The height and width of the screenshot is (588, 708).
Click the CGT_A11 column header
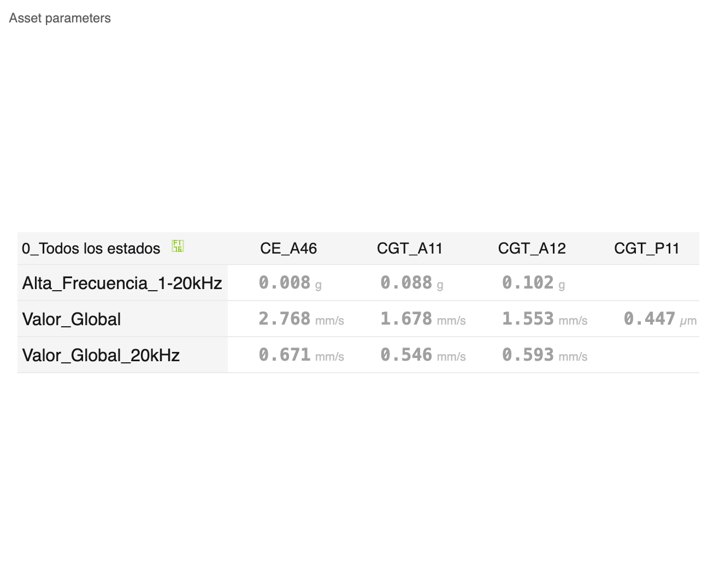pos(410,249)
